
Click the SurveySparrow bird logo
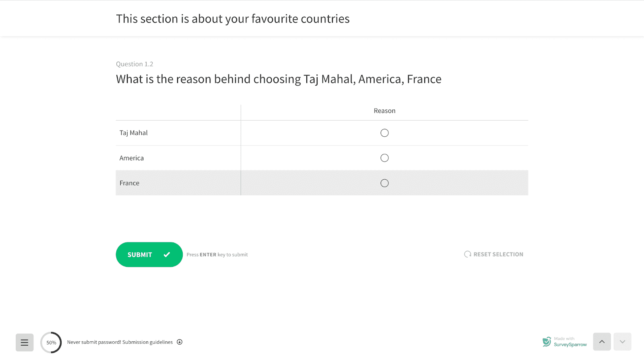coord(547,342)
